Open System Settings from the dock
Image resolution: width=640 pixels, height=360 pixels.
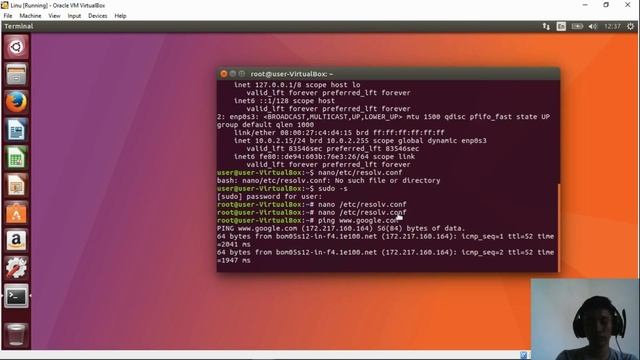16,268
